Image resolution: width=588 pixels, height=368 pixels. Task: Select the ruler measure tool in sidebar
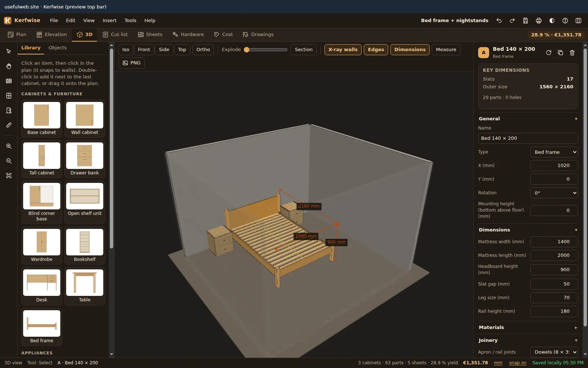9,125
